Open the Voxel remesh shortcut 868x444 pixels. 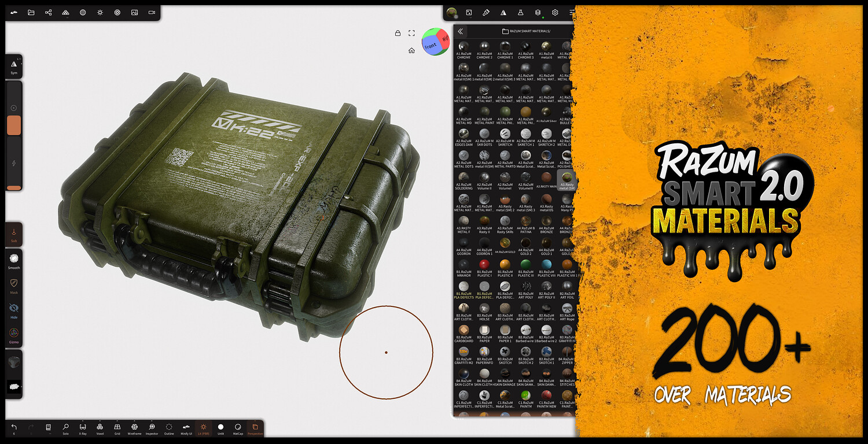(100, 428)
